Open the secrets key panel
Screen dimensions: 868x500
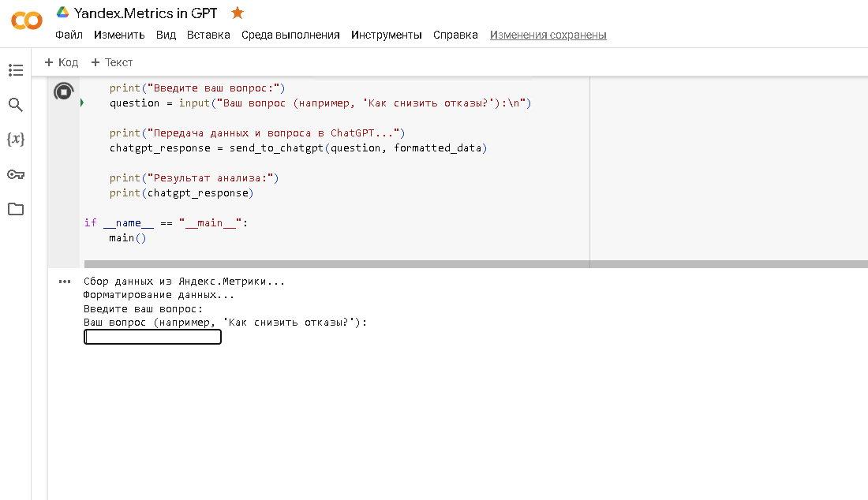(x=16, y=175)
